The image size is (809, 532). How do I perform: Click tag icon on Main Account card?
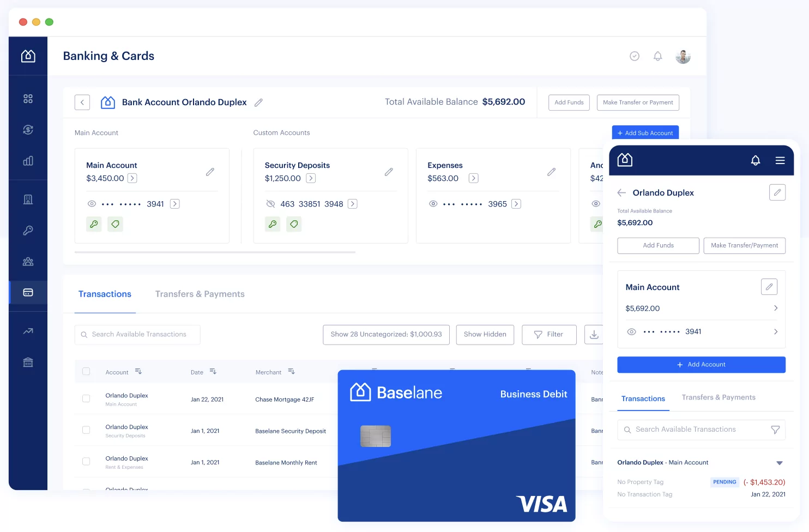coord(115,224)
